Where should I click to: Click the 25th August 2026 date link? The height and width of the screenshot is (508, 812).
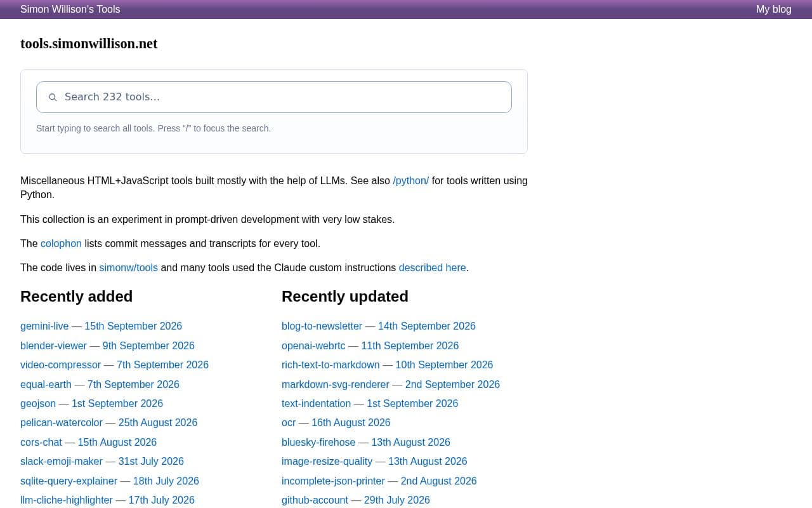tap(158, 422)
